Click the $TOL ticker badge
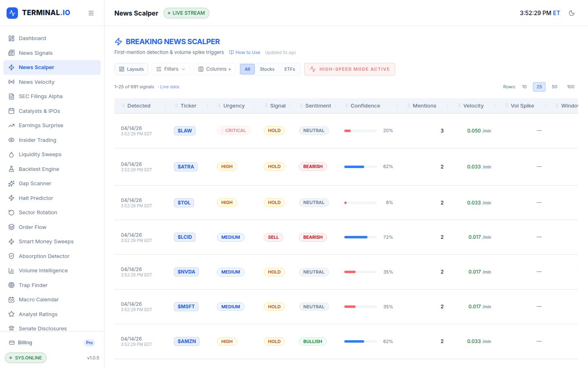This screenshot has width=588, height=368. 184,203
